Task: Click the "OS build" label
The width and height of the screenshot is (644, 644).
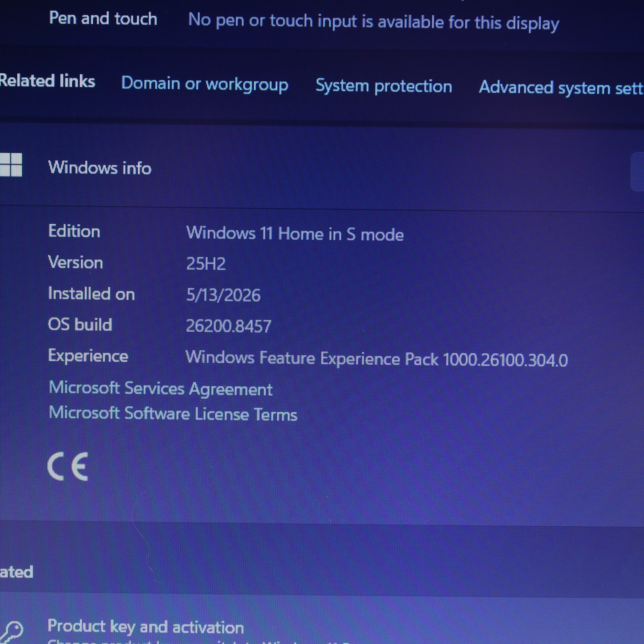Action: click(80, 324)
